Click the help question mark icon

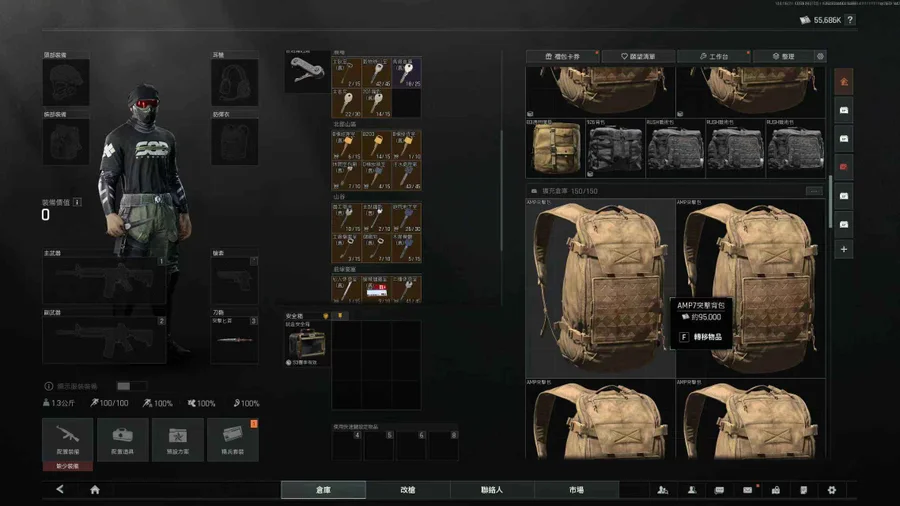click(850, 20)
